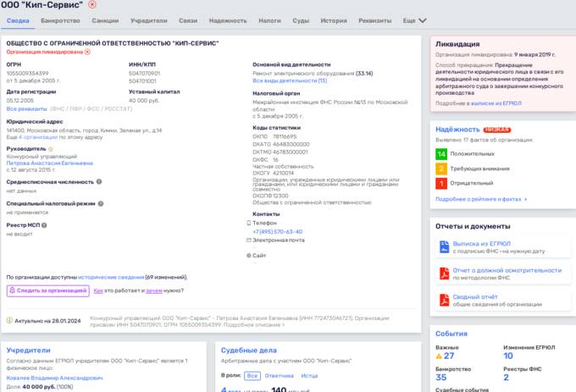Screen dimensions: 576x392
Task: Click the 'Как' link about tracking
Action: pos(98,290)
